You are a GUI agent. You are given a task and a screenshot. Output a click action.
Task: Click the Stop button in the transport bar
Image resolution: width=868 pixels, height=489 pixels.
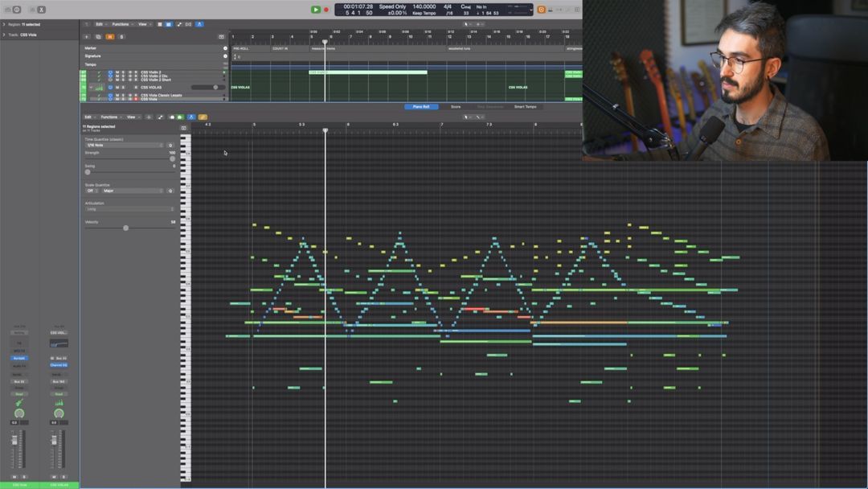point(316,10)
